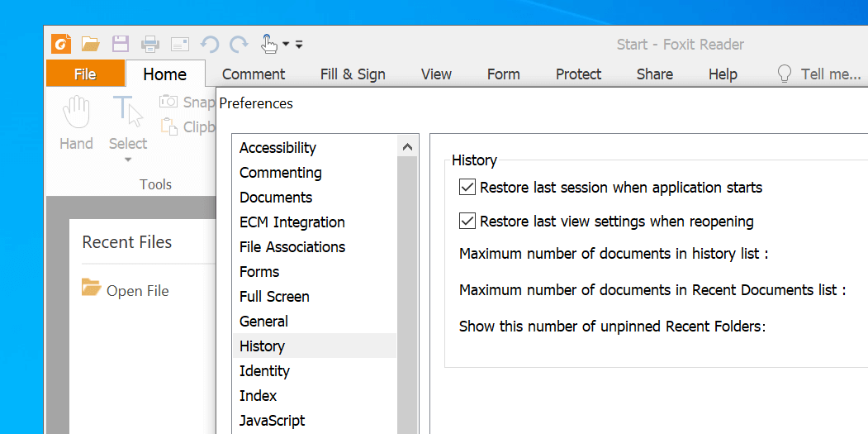
Task: Click the Tell me lightbulb icon
Action: (x=785, y=74)
